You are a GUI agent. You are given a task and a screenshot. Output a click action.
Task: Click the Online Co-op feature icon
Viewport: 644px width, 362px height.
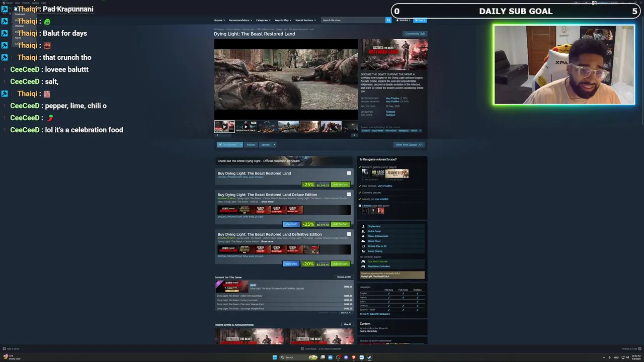coord(363,231)
